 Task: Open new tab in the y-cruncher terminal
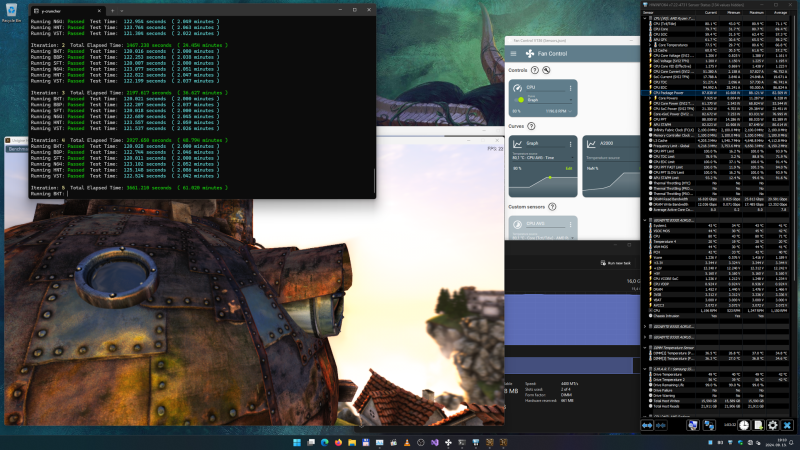point(112,10)
